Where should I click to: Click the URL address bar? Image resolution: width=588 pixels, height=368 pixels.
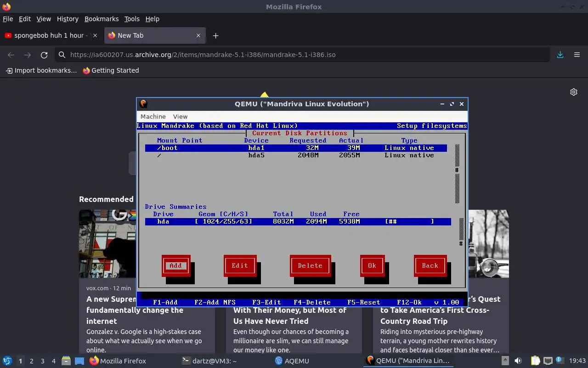[x=302, y=55]
